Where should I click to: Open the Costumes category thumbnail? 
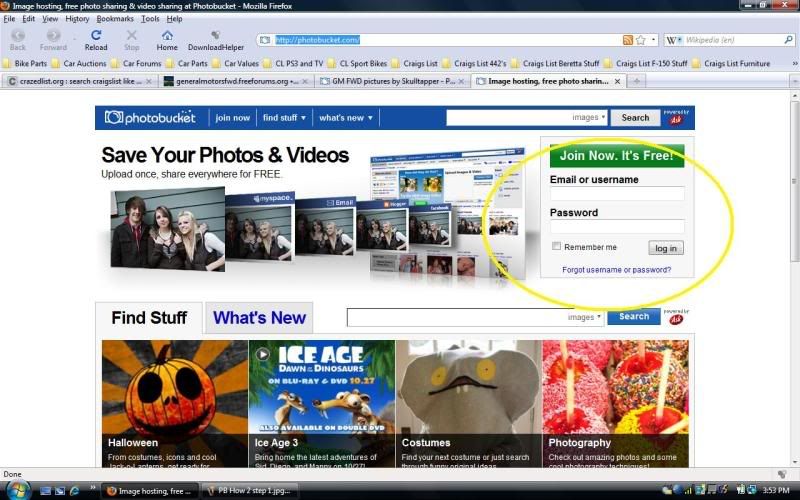coord(468,404)
